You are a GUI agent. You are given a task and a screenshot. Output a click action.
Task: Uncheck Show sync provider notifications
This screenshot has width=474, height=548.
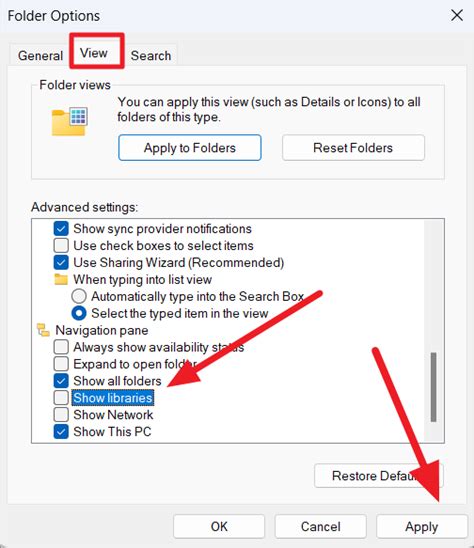61,229
